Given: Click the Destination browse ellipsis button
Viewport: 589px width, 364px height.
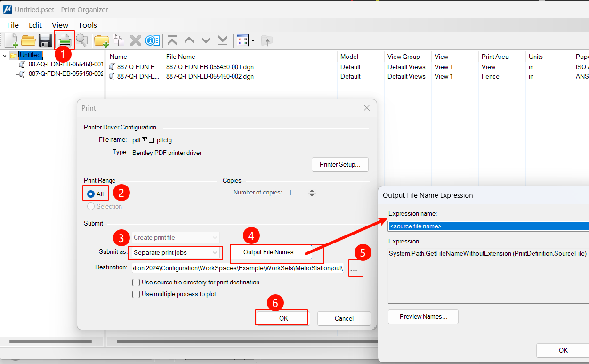Looking at the screenshot, I should (354, 270).
